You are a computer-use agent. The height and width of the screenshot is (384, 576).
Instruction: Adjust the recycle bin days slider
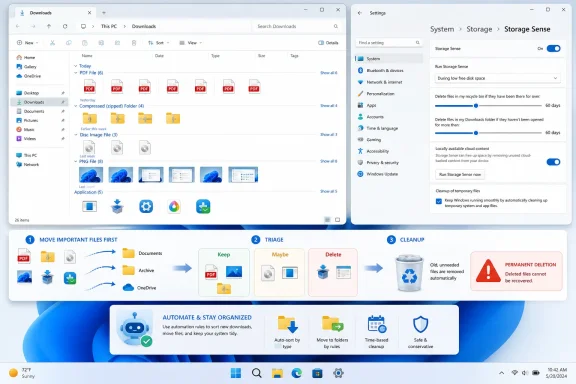(x=476, y=106)
